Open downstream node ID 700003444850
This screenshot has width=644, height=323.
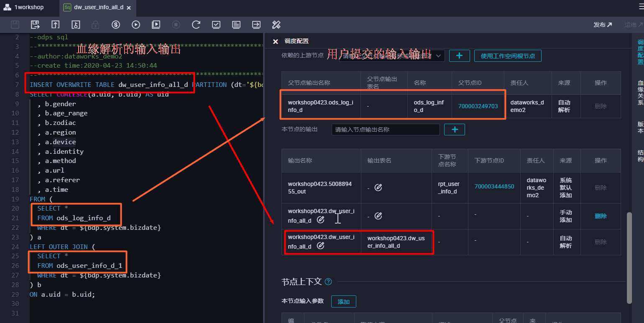(x=494, y=186)
